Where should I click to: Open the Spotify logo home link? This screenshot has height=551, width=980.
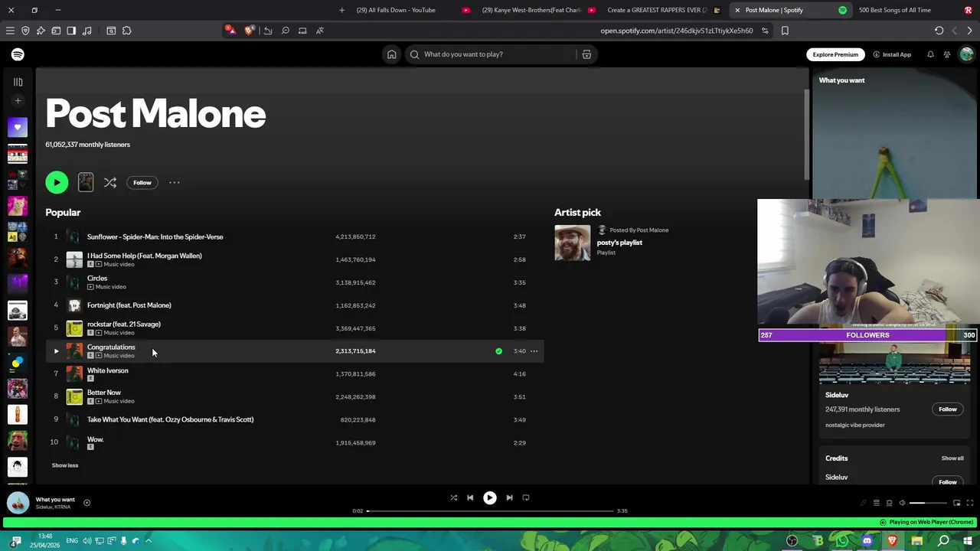click(x=18, y=54)
